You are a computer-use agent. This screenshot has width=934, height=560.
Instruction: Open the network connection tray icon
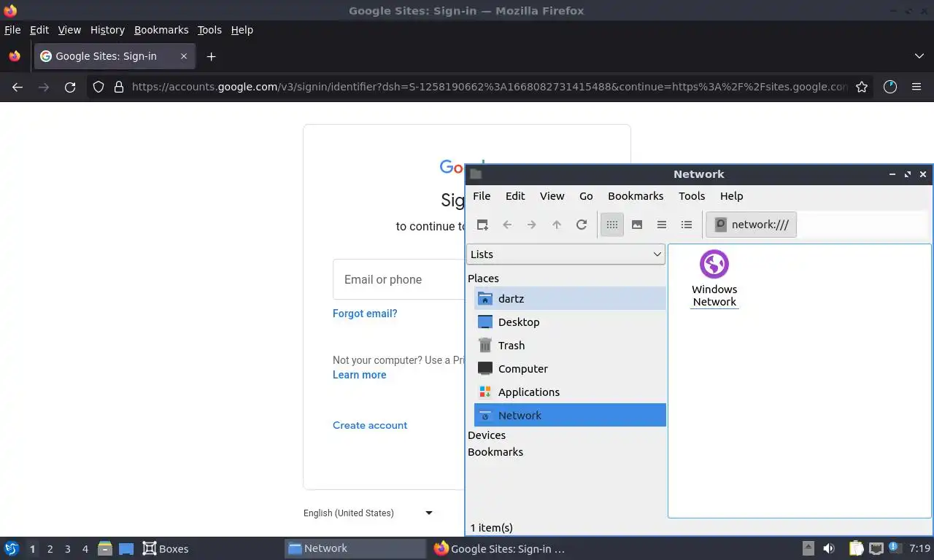[x=876, y=548]
